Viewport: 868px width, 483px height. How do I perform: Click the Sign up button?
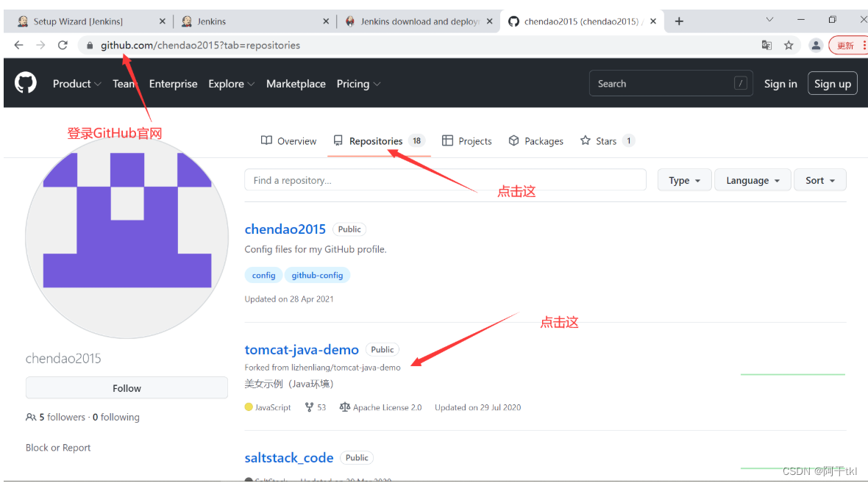click(x=833, y=84)
